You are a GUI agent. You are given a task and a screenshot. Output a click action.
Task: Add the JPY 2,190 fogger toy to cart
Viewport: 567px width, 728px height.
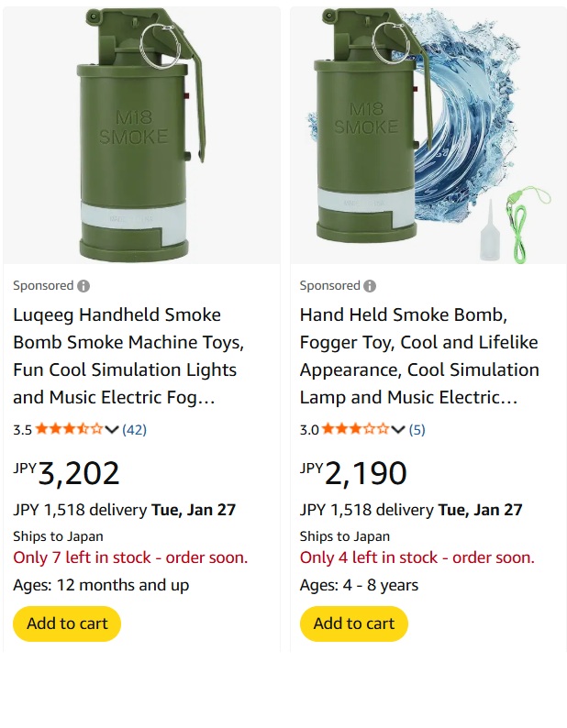(353, 623)
